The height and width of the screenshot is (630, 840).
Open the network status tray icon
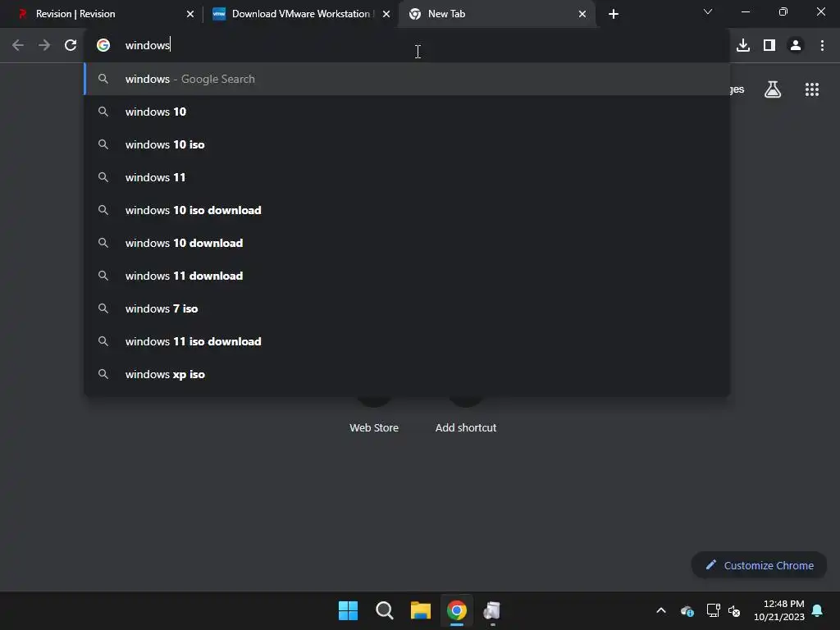point(713,610)
